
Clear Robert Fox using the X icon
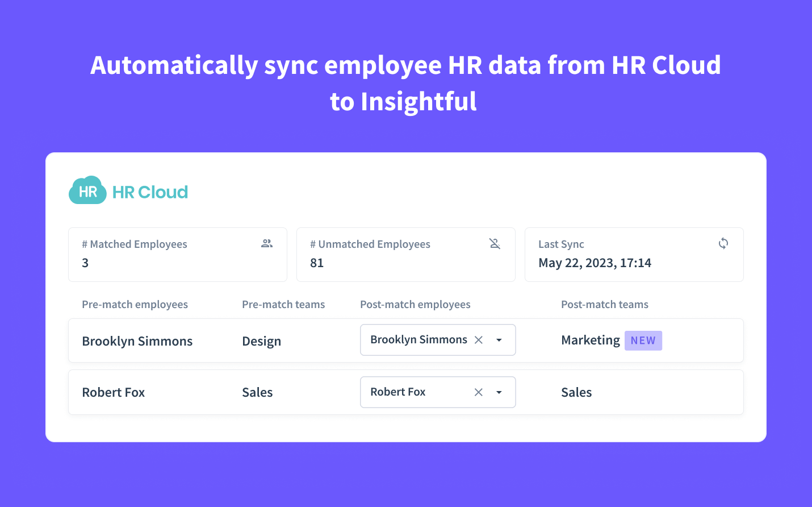(479, 392)
